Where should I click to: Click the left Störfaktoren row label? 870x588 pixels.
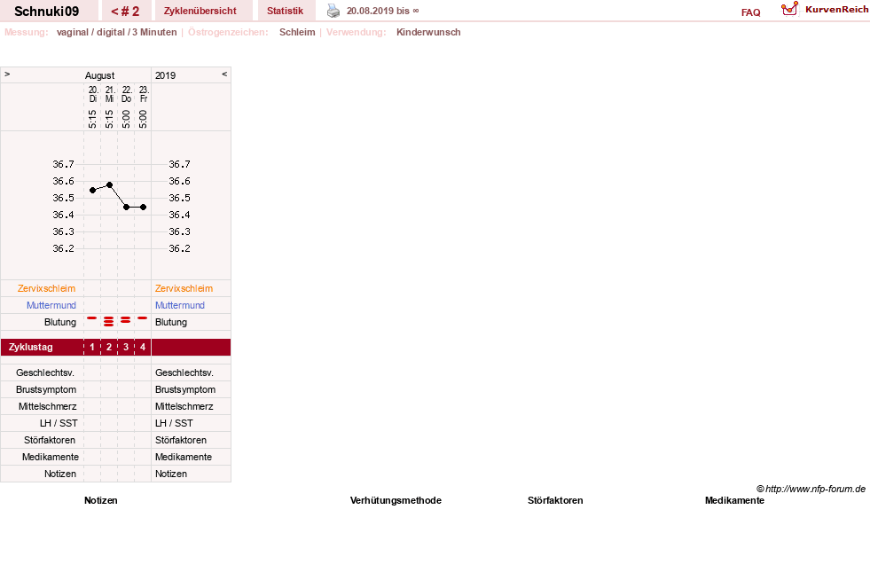[50, 440]
